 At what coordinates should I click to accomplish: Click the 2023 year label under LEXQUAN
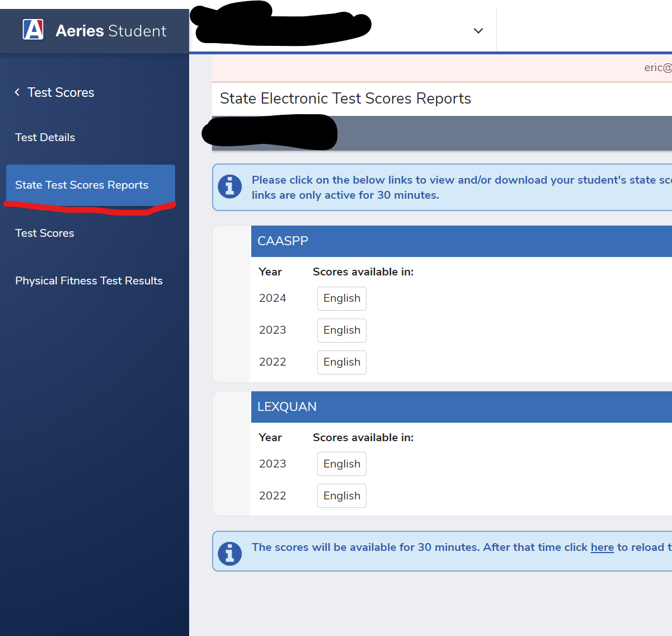[x=272, y=464]
